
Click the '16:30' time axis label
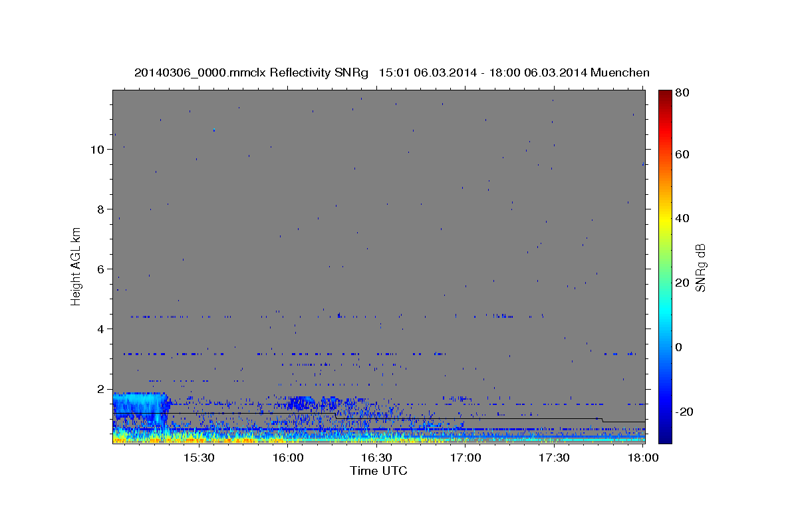[376, 458]
